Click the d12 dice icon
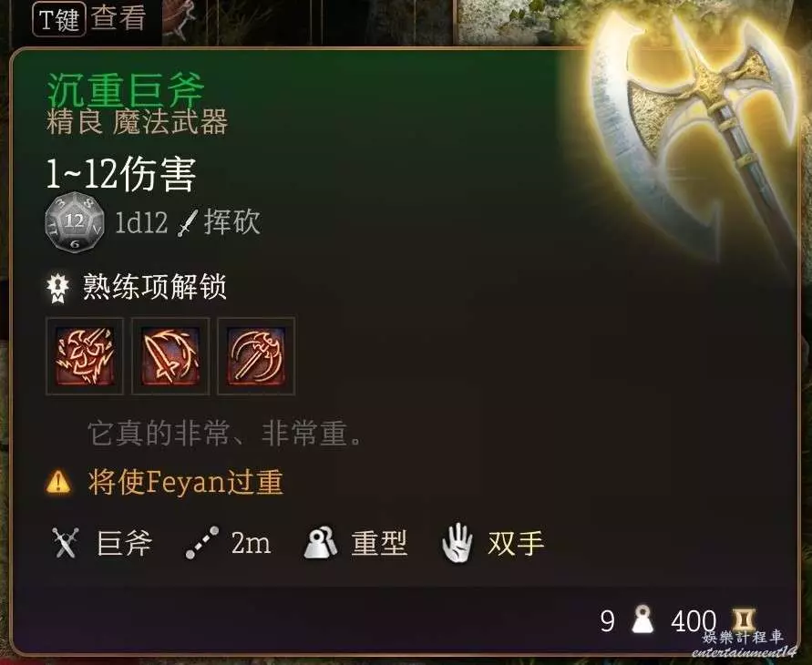Image resolution: width=812 pixels, height=665 pixels. pyautogui.click(x=75, y=222)
